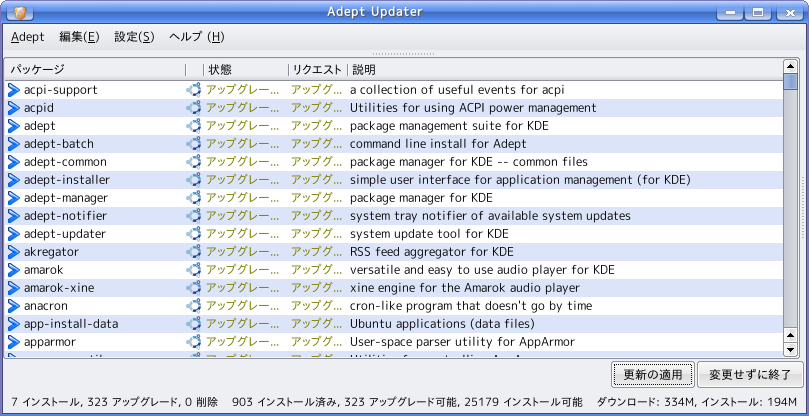Select the amarok-xine package name
Screen dimensions: 809x416
pyautogui.click(x=59, y=288)
